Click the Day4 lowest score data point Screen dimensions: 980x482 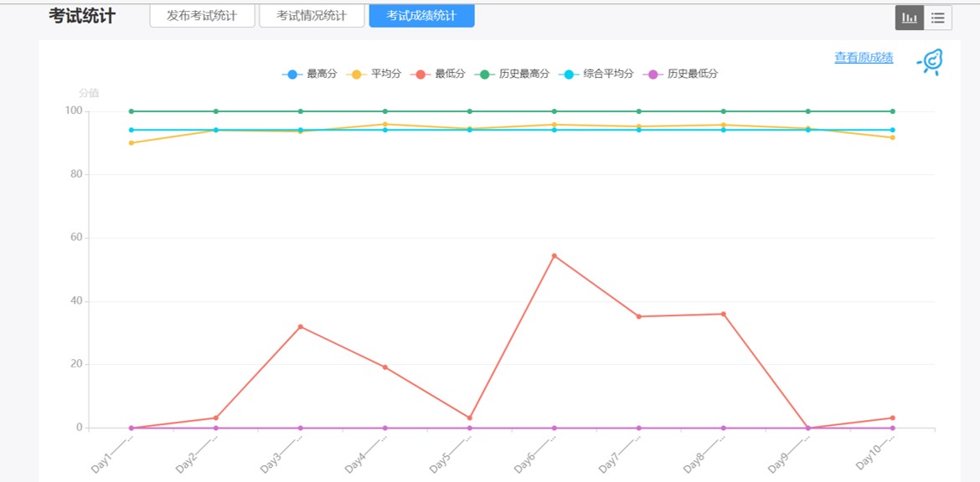(385, 367)
